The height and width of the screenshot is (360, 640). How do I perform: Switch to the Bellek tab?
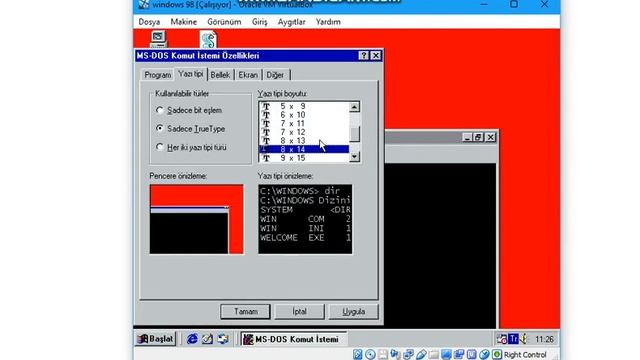220,75
